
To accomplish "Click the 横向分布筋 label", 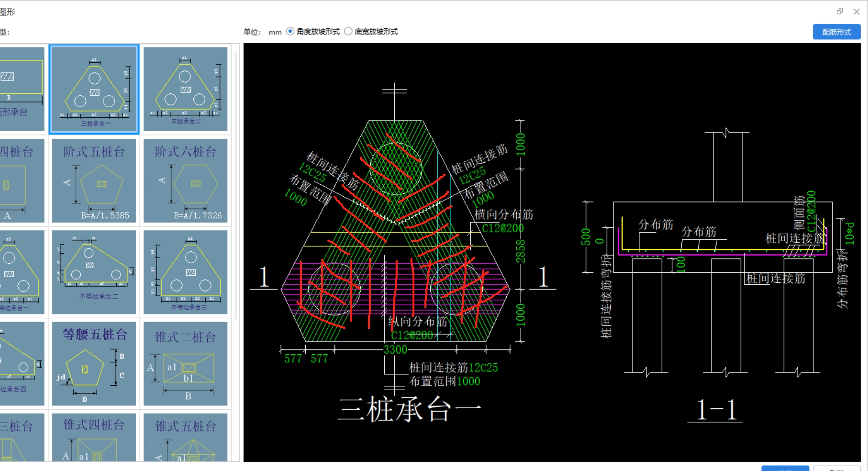I will (x=503, y=214).
